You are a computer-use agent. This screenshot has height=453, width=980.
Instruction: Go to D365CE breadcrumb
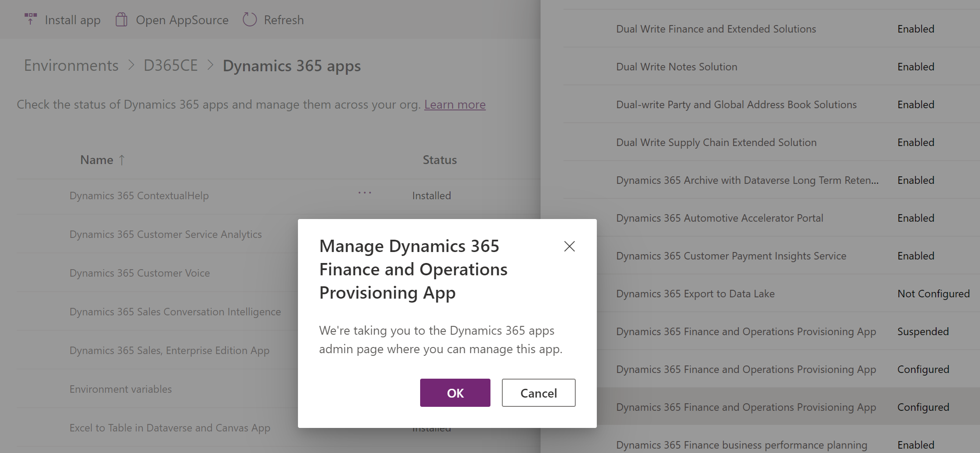pyautogui.click(x=171, y=66)
